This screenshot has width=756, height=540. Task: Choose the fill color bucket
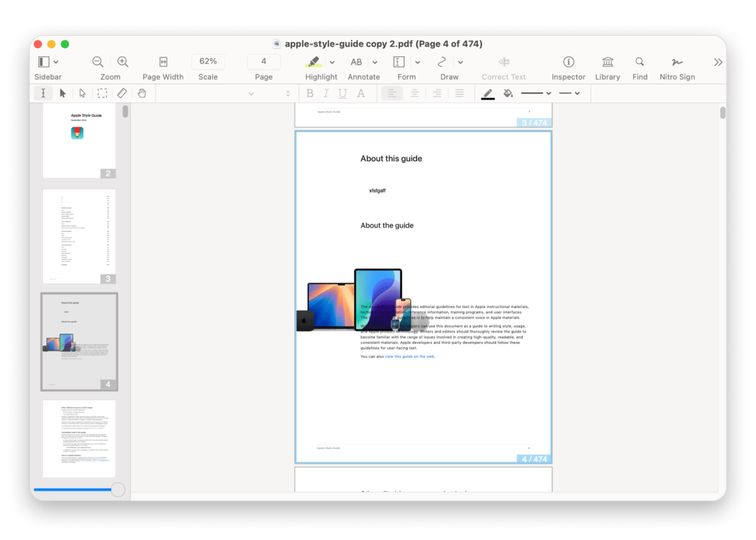[x=508, y=93]
